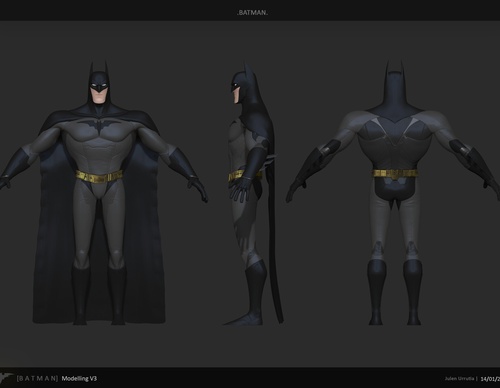This screenshot has height=388, width=500.
Task: Click the side-view boot
Action: (x=248, y=293)
